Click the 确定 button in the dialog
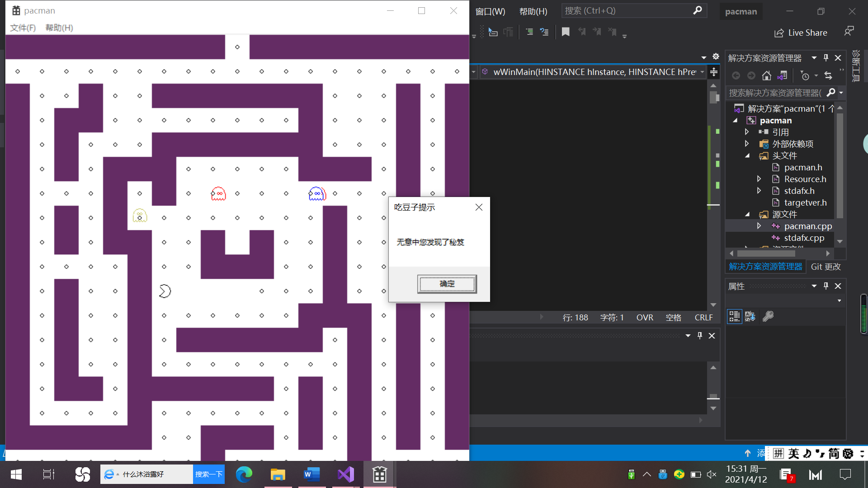Viewport: 868px width, 488px height. 447,284
